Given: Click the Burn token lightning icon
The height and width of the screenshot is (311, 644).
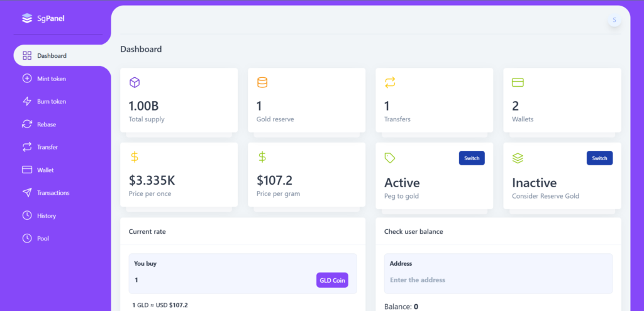Looking at the screenshot, I should (27, 101).
